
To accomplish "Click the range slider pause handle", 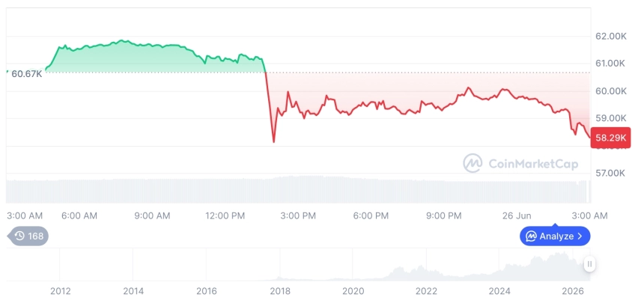I will click(x=589, y=264).
